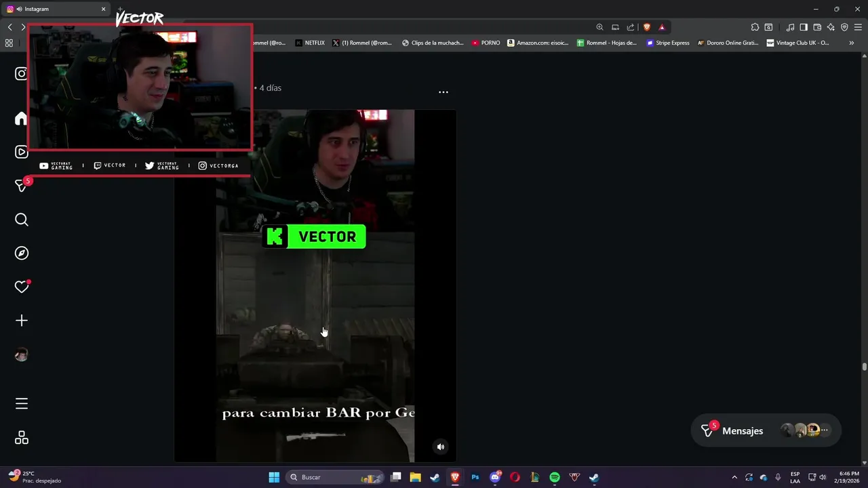Open Discord from the taskbar
868x488 pixels.
495,477
